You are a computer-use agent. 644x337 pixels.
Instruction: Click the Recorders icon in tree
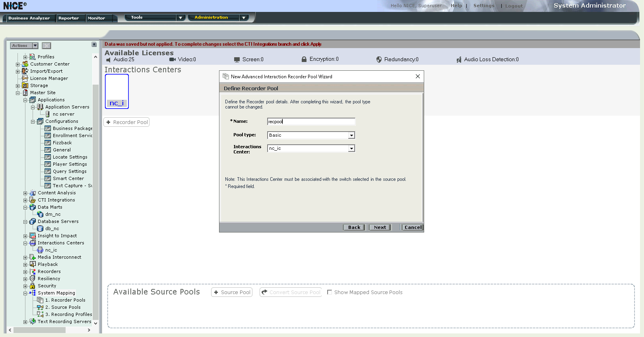click(x=33, y=271)
